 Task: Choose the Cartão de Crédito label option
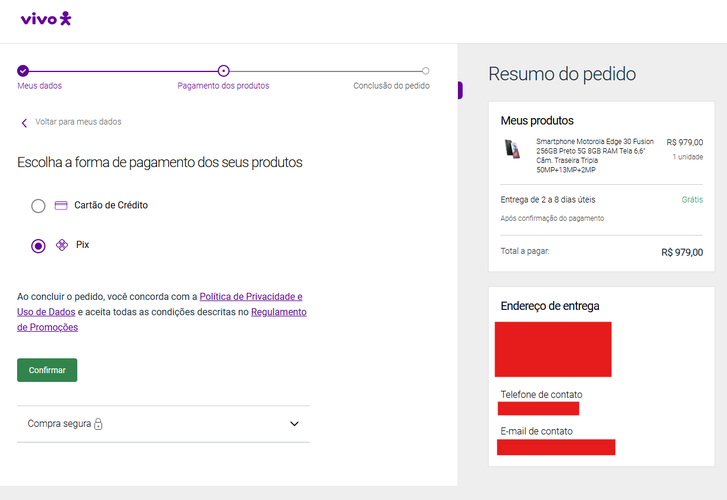pos(111,205)
